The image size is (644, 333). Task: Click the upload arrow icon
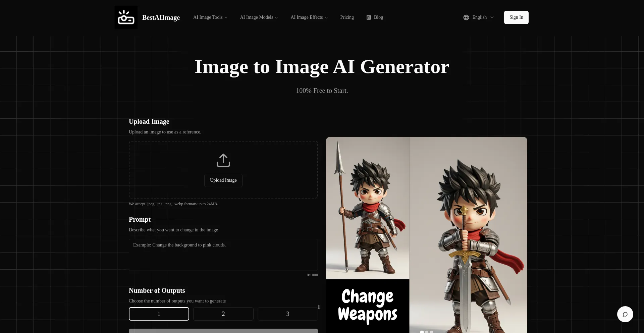223,160
